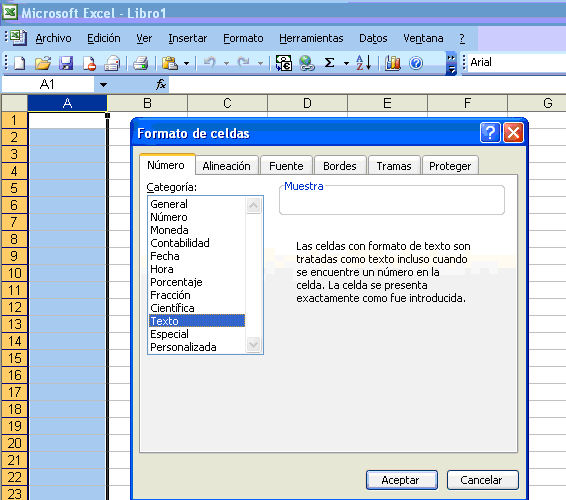Switch to the Proteger tab
Viewport: 566px width, 500px height.
point(450,166)
